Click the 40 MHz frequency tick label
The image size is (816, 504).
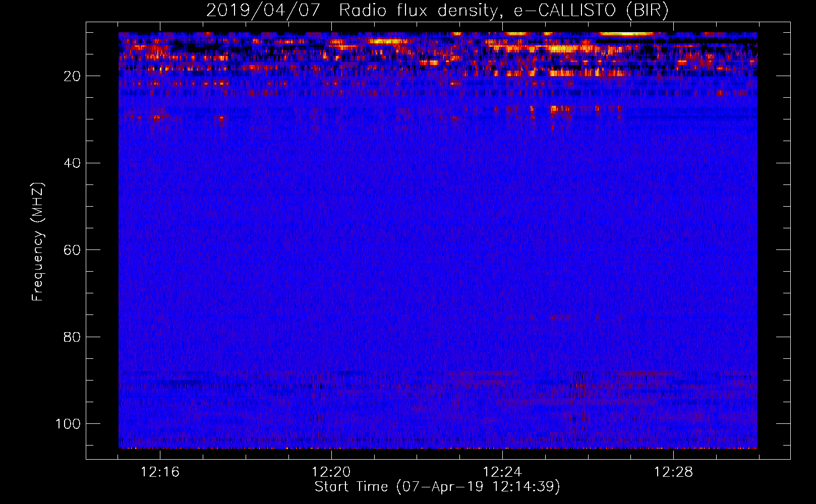tap(72, 163)
